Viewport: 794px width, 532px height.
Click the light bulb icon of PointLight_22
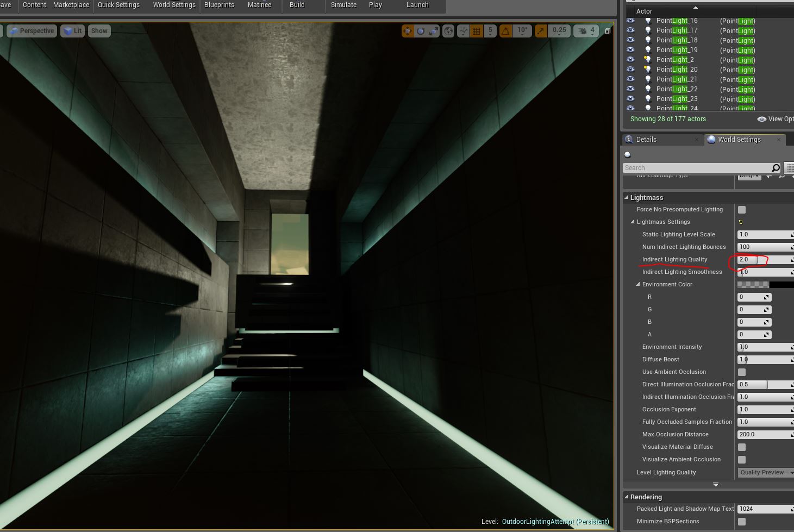click(648, 89)
